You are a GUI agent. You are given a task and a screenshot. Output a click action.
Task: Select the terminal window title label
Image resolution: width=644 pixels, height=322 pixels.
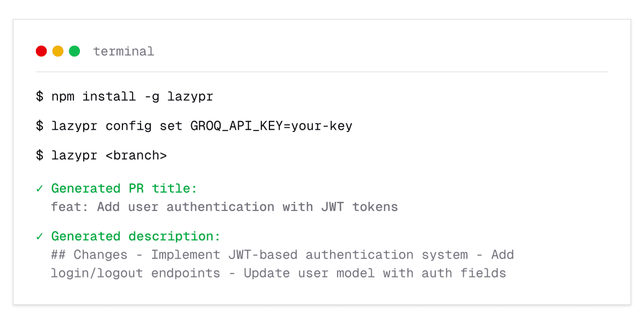pyautogui.click(x=123, y=52)
